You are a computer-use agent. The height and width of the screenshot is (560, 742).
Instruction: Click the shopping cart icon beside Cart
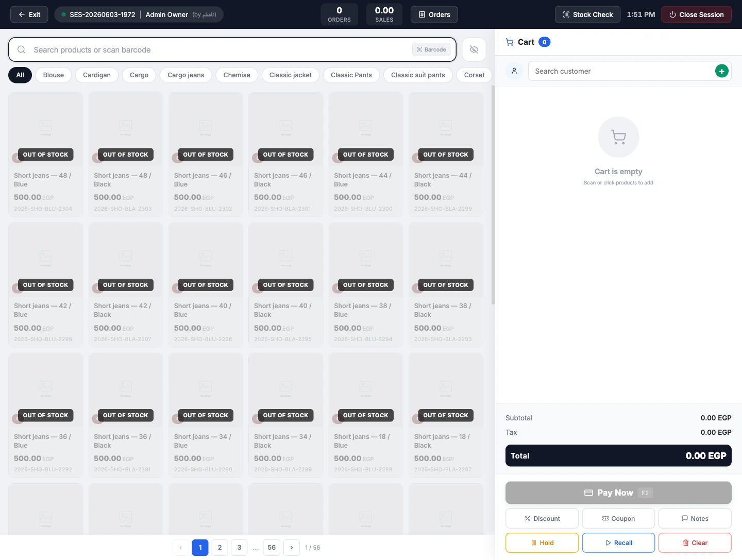[510, 42]
